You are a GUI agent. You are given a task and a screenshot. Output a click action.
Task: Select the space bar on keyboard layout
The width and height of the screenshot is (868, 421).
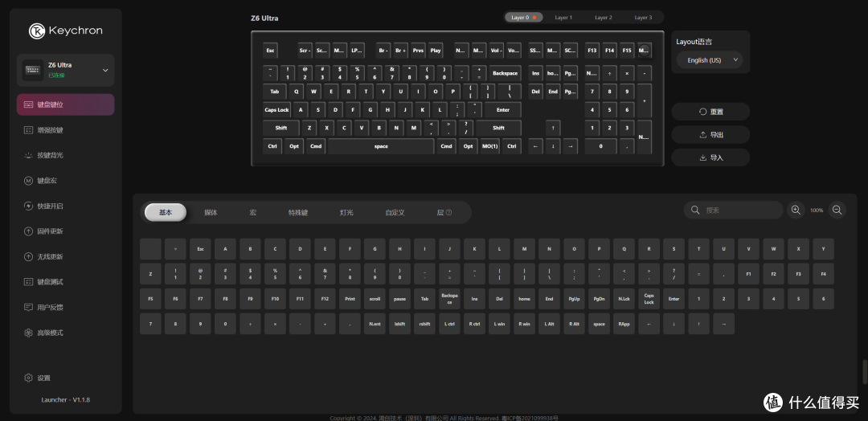[381, 146]
